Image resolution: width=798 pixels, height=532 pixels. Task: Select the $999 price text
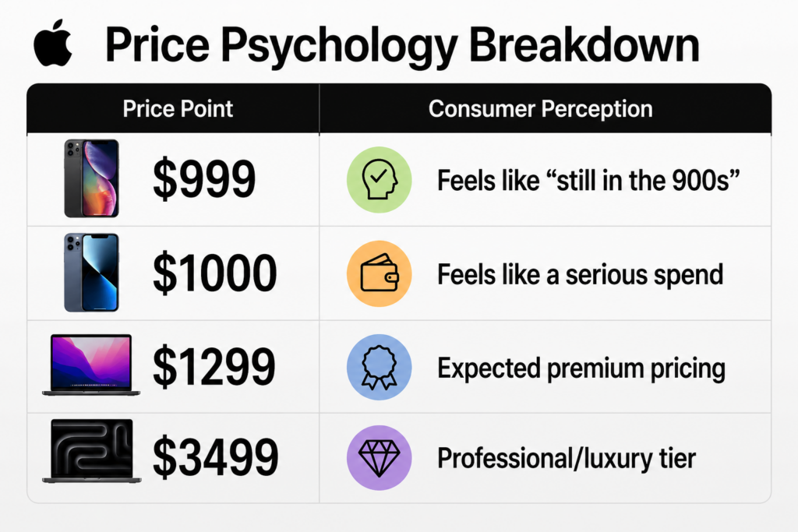[204, 179]
